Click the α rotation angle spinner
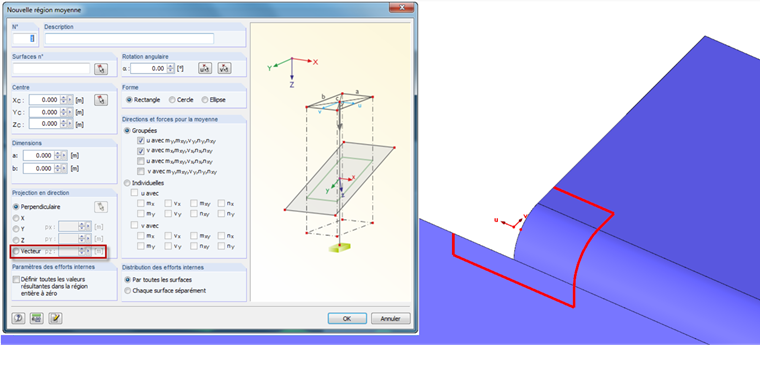The image size is (760, 384). pos(170,69)
